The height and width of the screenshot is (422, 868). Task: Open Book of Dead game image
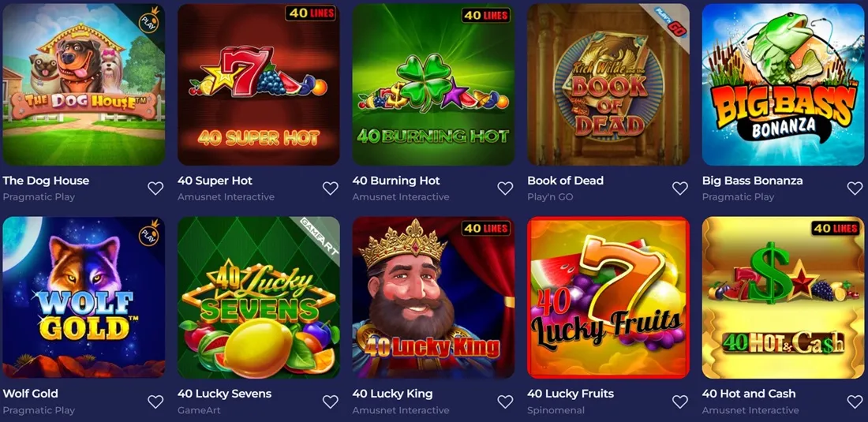608,84
